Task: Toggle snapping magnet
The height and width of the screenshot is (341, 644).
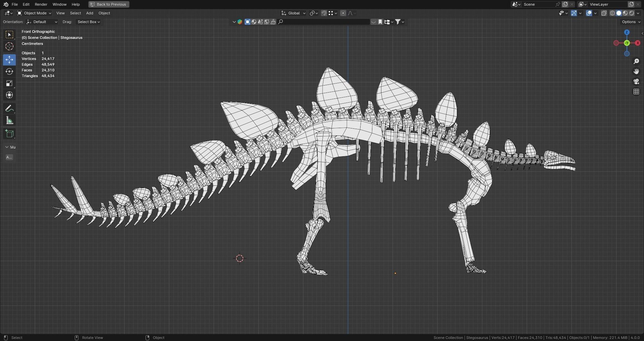Action: tap(324, 13)
